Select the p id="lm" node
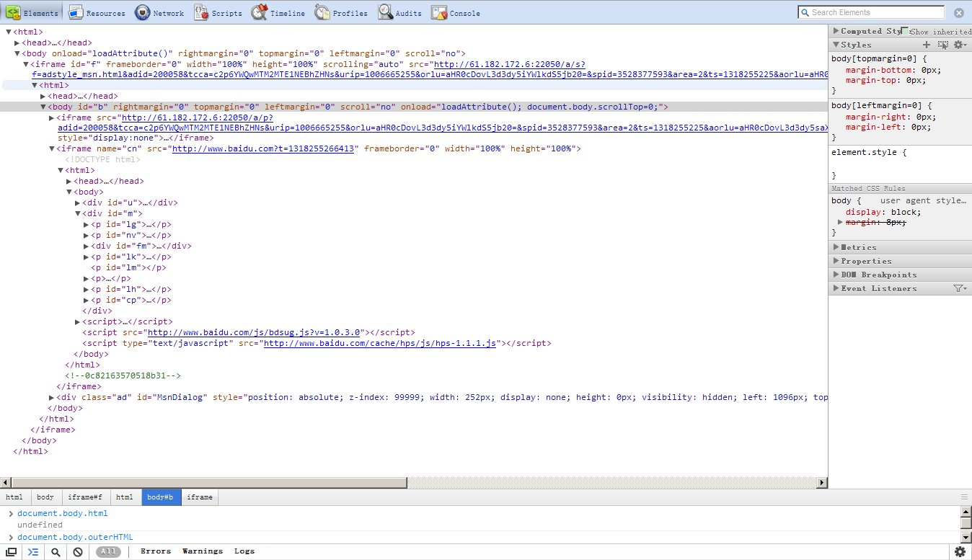Viewport: 972px width, 560px height. [x=128, y=268]
